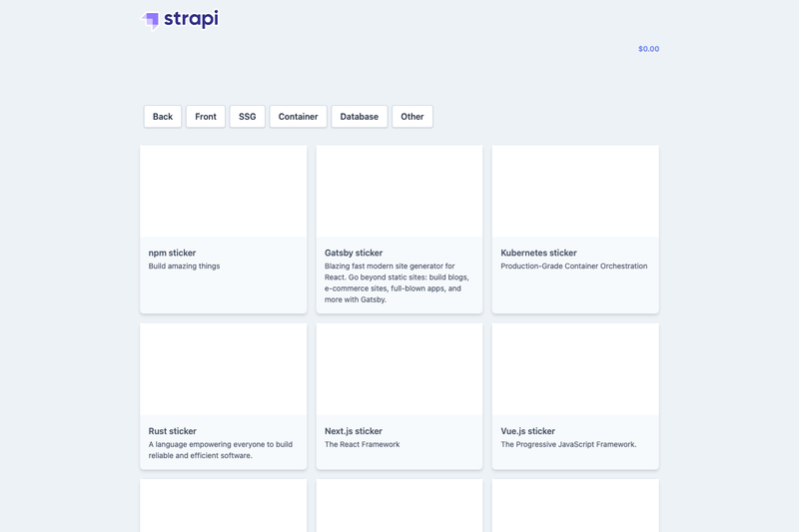
Task: Click the Gatsby 'Blazing fast modern site generator' description
Action: pos(397,283)
